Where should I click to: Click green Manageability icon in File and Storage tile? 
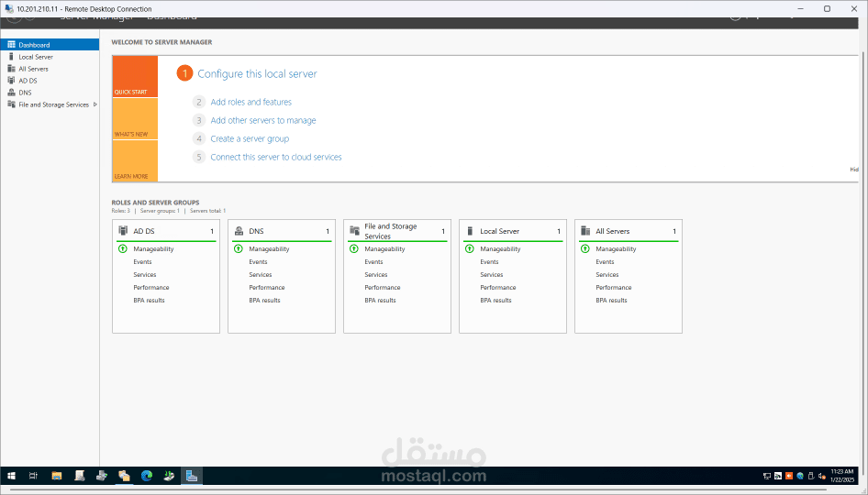point(354,249)
